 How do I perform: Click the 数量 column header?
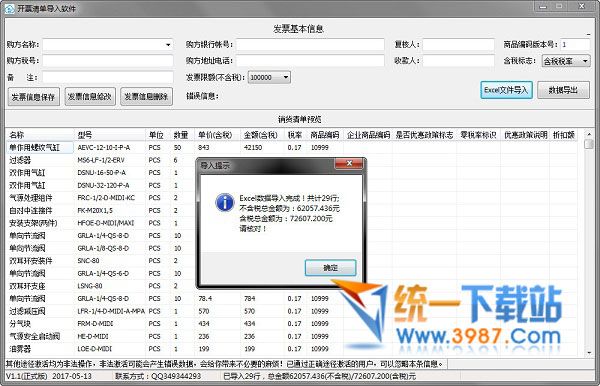pyautogui.click(x=182, y=135)
